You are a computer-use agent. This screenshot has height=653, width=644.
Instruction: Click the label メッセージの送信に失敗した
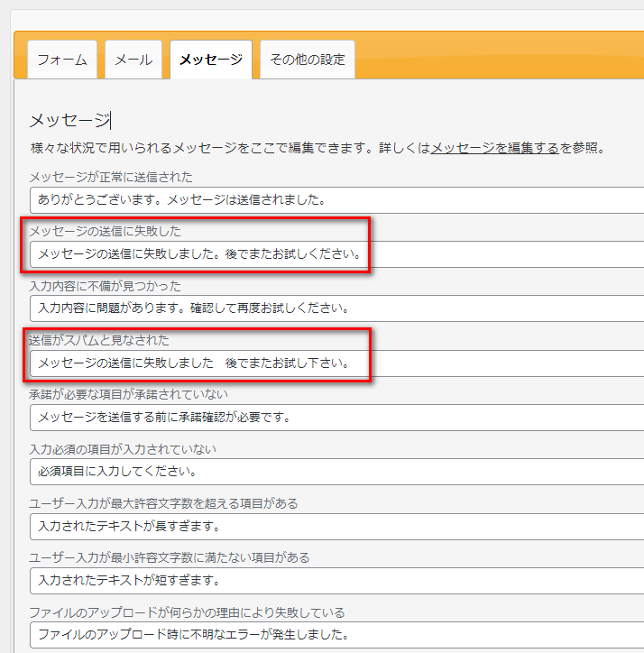pos(106,231)
